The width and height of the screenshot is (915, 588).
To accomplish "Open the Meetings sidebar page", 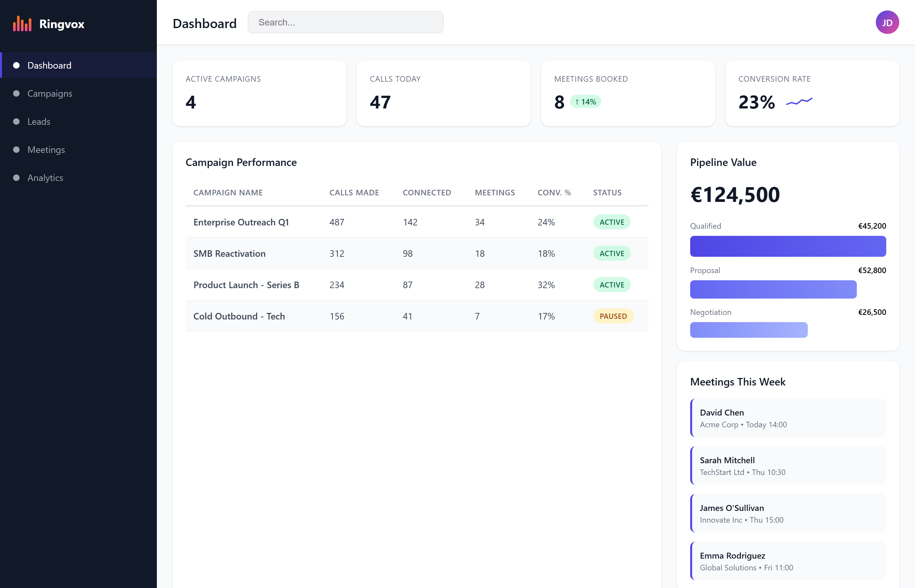I will click(x=46, y=150).
